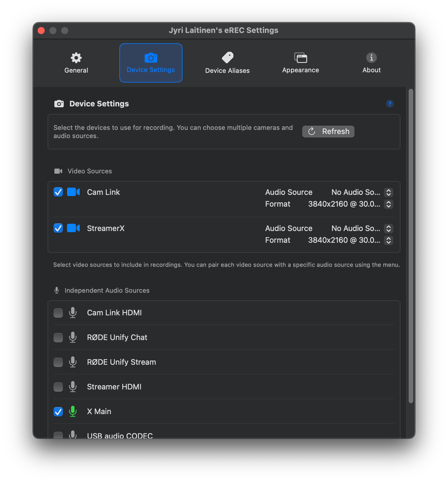Open the Appearance tab
448x482 pixels.
[300, 63]
